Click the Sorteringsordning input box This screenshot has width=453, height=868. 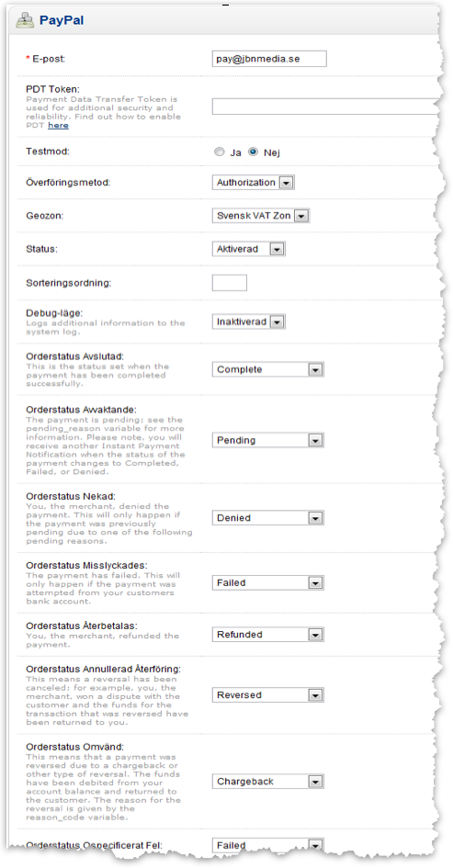(x=230, y=283)
